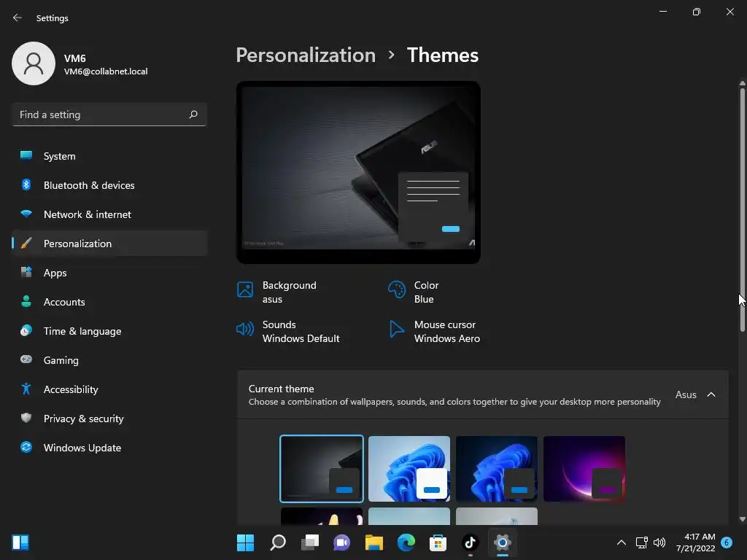Open the Windows Start menu
Image resolution: width=747 pixels, height=560 pixels.
pyautogui.click(x=245, y=542)
